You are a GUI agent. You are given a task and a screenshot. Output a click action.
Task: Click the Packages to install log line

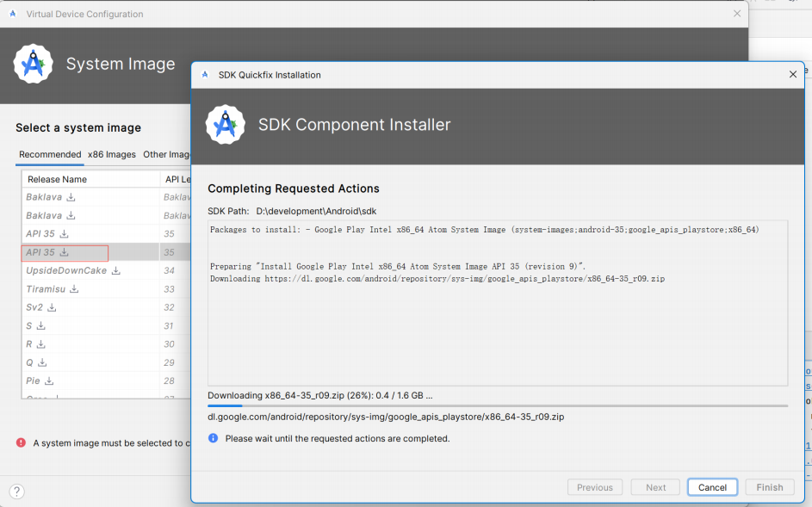coord(484,230)
